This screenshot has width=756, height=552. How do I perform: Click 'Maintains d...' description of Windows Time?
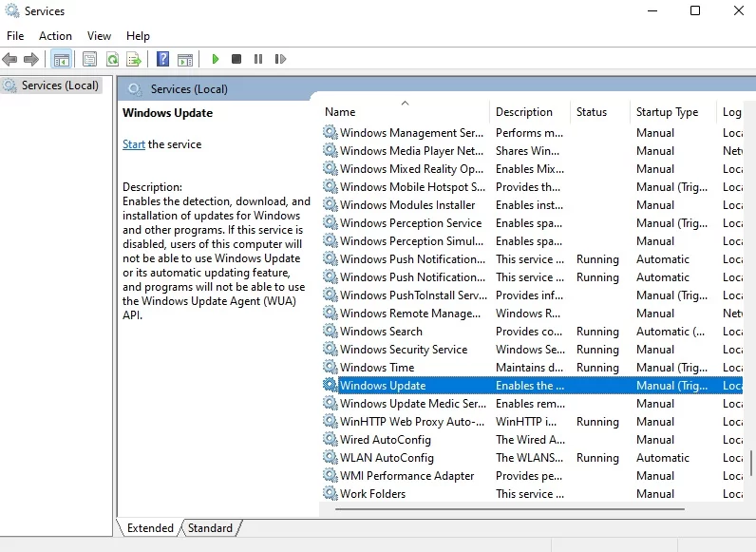pos(529,367)
